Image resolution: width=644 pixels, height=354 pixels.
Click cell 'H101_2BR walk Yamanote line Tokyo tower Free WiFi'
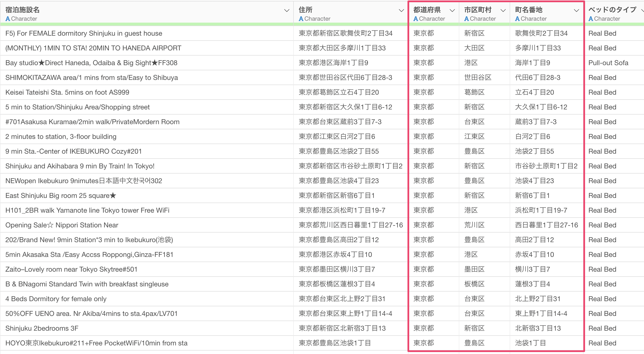(147, 210)
